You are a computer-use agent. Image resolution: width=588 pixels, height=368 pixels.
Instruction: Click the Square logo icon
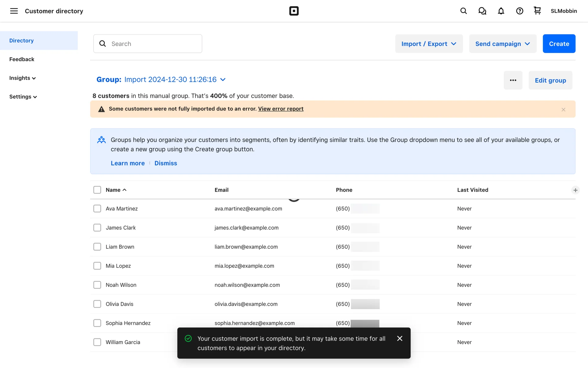tap(294, 11)
